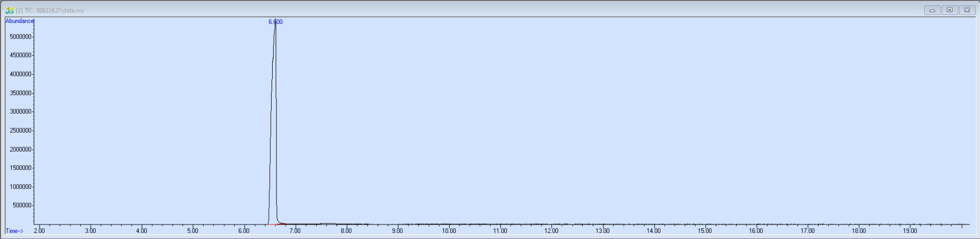Click the TIC window title bar icon
The width and height of the screenshot is (980, 239).
pos(9,11)
